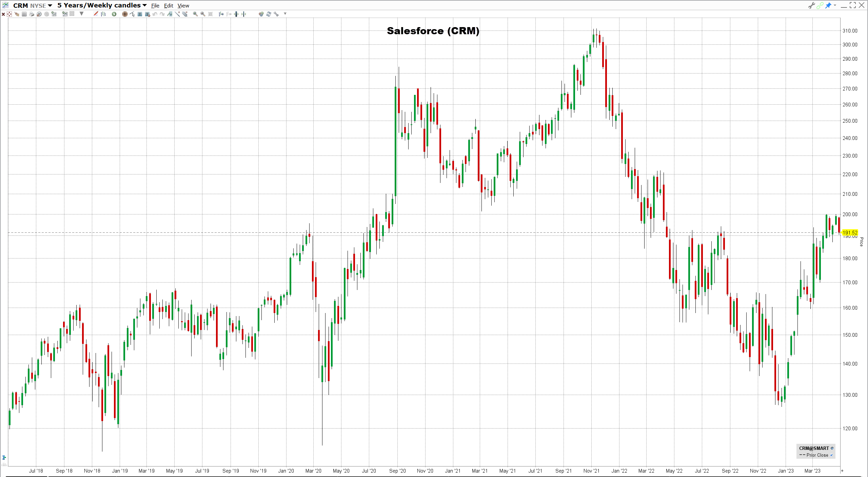The width and height of the screenshot is (868, 477).
Task: Maximize the chart window to full screen
Action: point(853,5)
